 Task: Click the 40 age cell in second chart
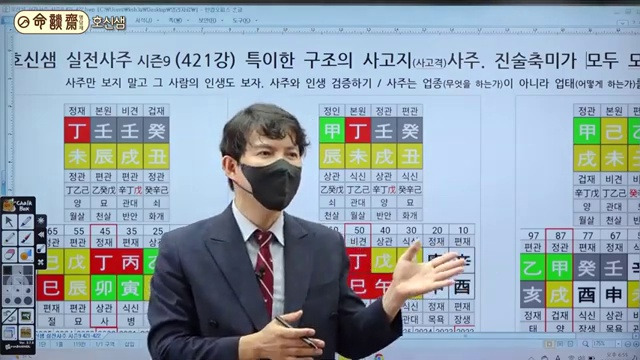tap(384, 230)
